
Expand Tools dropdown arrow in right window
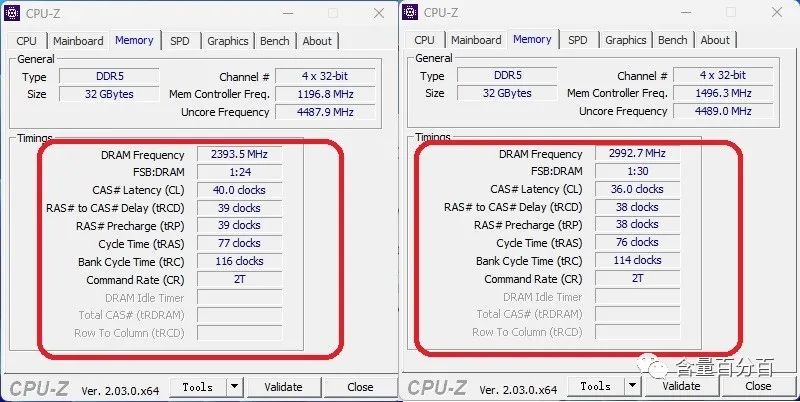[x=633, y=386]
